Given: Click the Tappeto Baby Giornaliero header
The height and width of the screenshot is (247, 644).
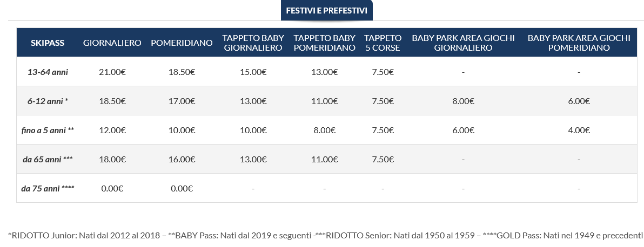Looking at the screenshot, I should 253,43.
